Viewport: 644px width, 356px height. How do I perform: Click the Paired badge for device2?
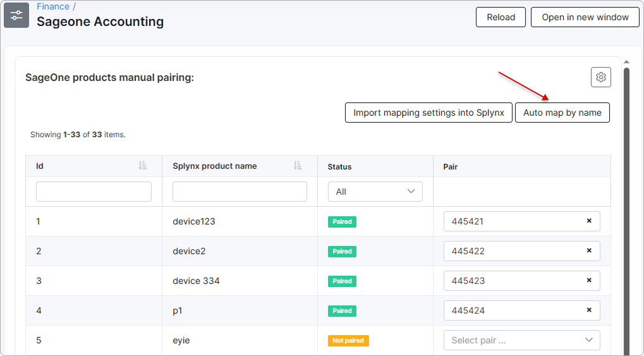point(342,251)
